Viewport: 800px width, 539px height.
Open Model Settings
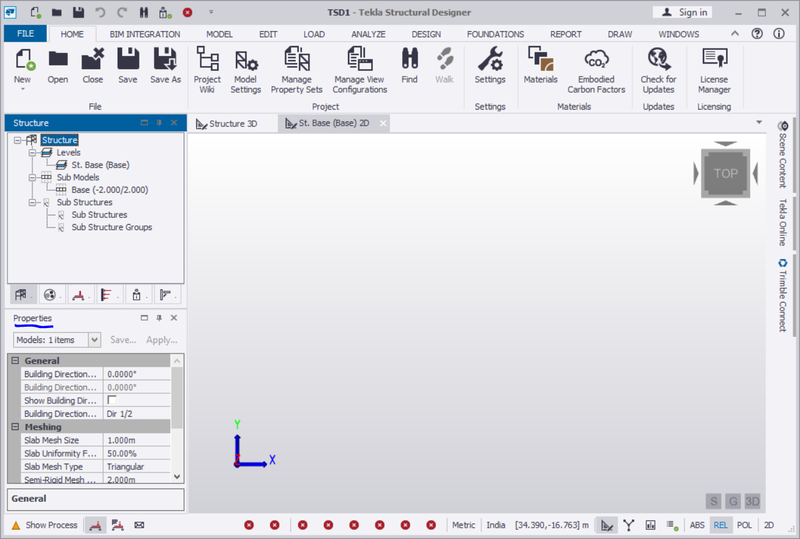coord(245,70)
